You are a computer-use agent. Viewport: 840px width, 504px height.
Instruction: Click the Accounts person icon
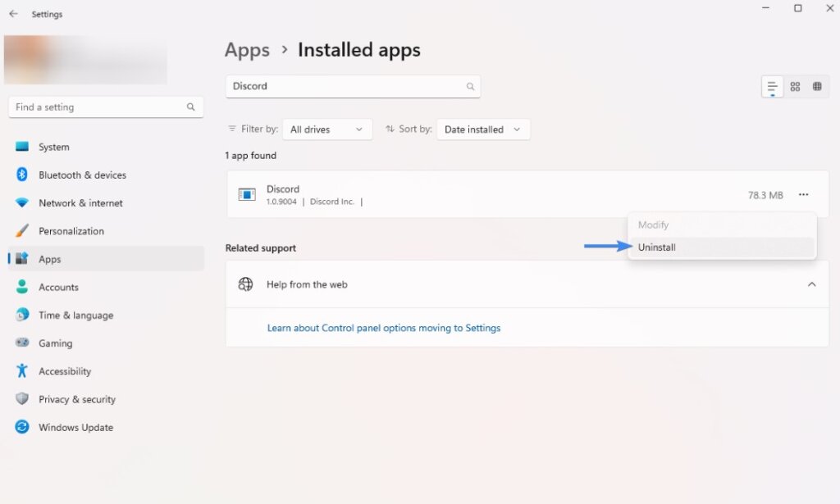tap(22, 287)
